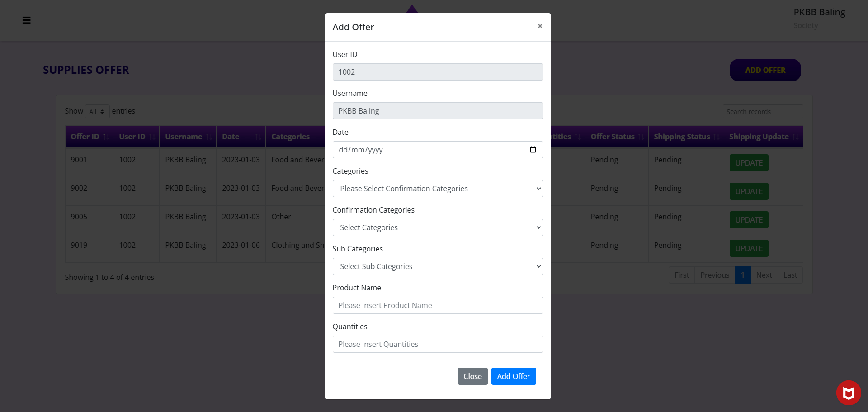
Task: Click the McAfee shield icon
Action: 848,393
